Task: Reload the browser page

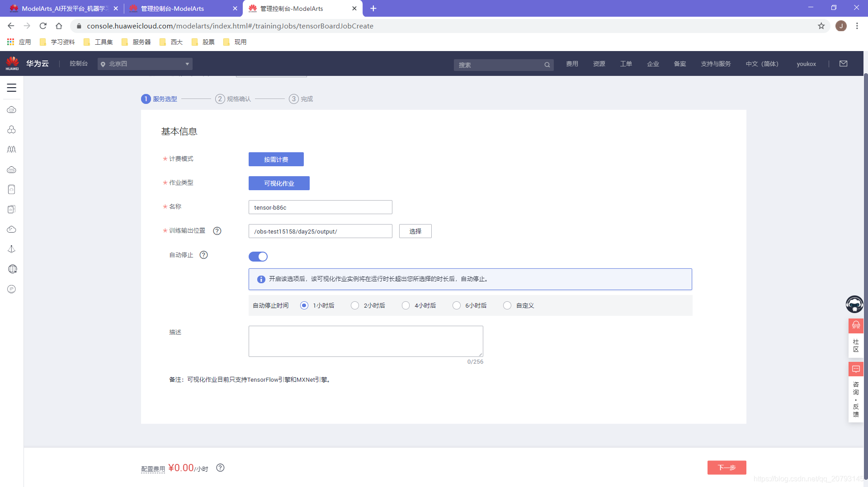Action: pyautogui.click(x=43, y=26)
